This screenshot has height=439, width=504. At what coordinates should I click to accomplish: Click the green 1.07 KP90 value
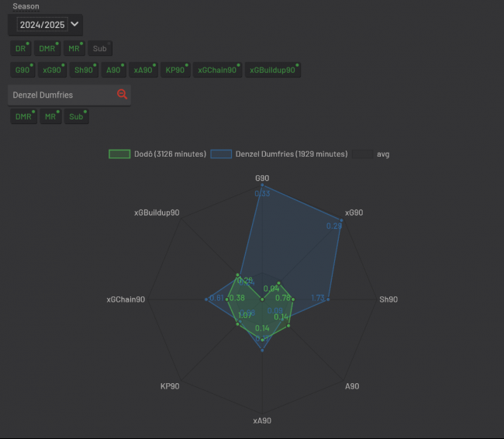point(245,316)
